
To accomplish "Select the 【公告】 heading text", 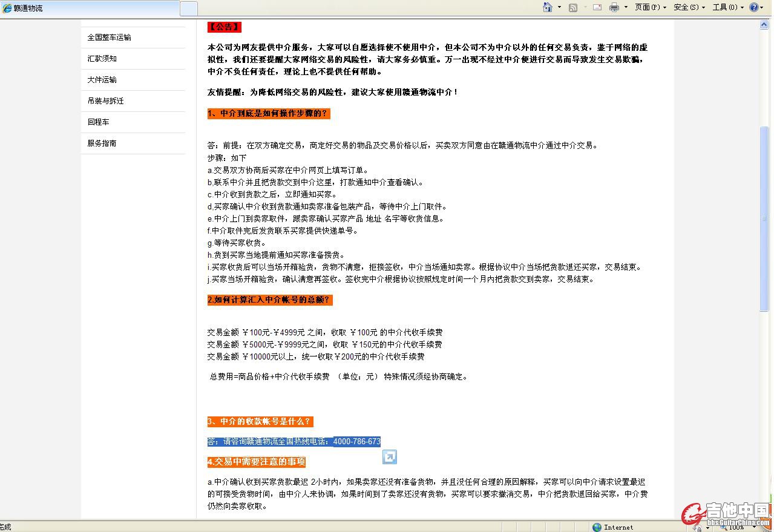I will pyautogui.click(x=225, y=27).
